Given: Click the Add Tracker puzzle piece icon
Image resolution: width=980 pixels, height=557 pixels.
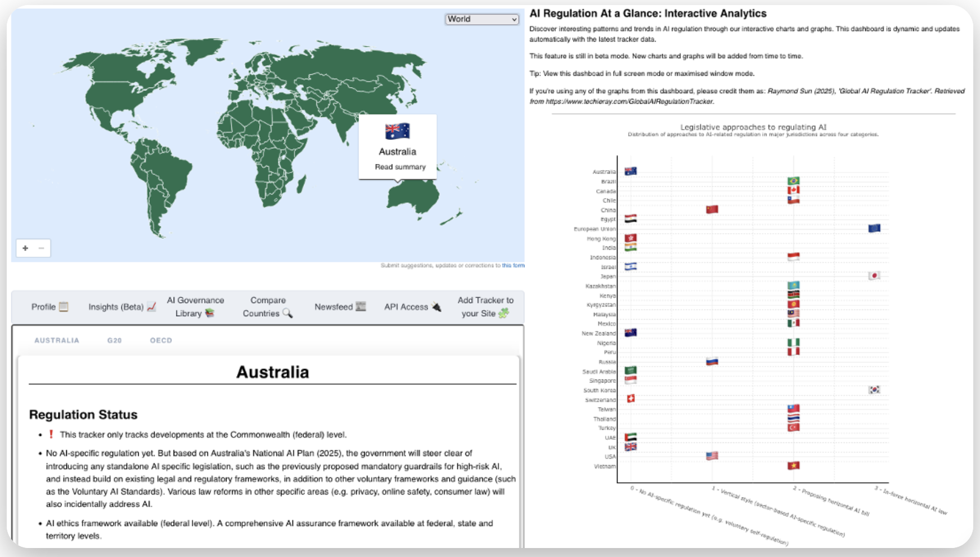Looking at the screenshot, I should [x=504, y=313].
